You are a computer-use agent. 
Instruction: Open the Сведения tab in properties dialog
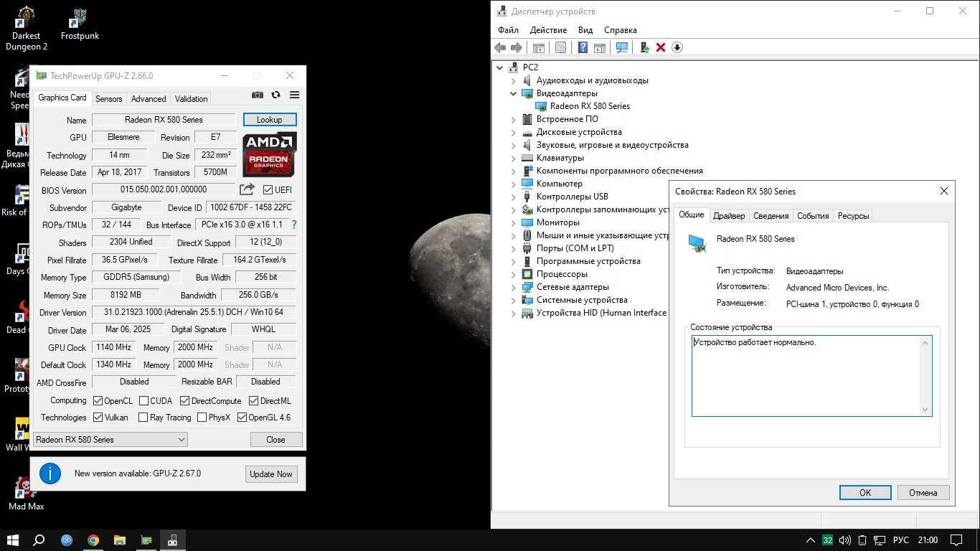tap(771, 216)
